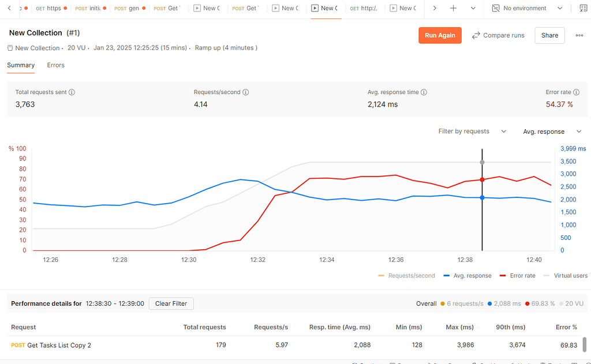591x364 pixels.
Task: Switch to the Errors tab
Action: pos(55,65)
